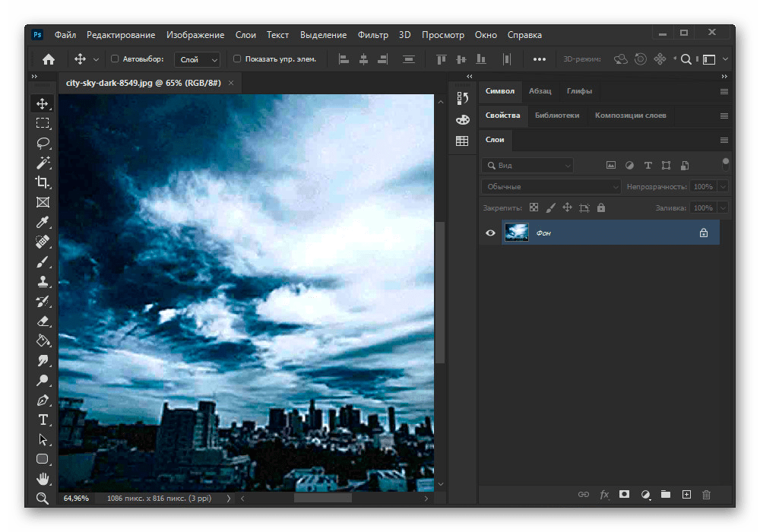The height and width of the screenshot is (532, 760).
Task: Select the Lasso tool
Action: pos(43,143)
